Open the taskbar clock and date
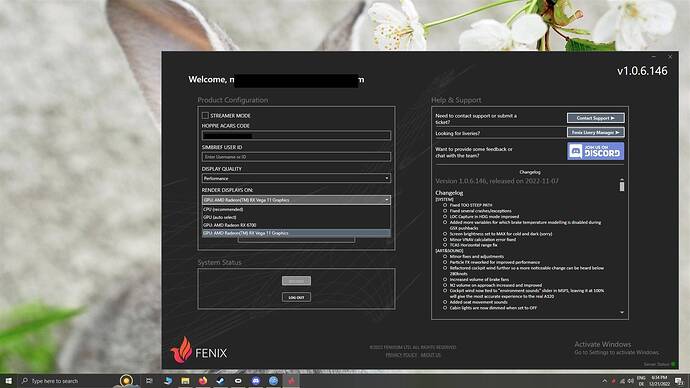The width and height of the screenshot is (690, 388). click(x=659, y=381)
